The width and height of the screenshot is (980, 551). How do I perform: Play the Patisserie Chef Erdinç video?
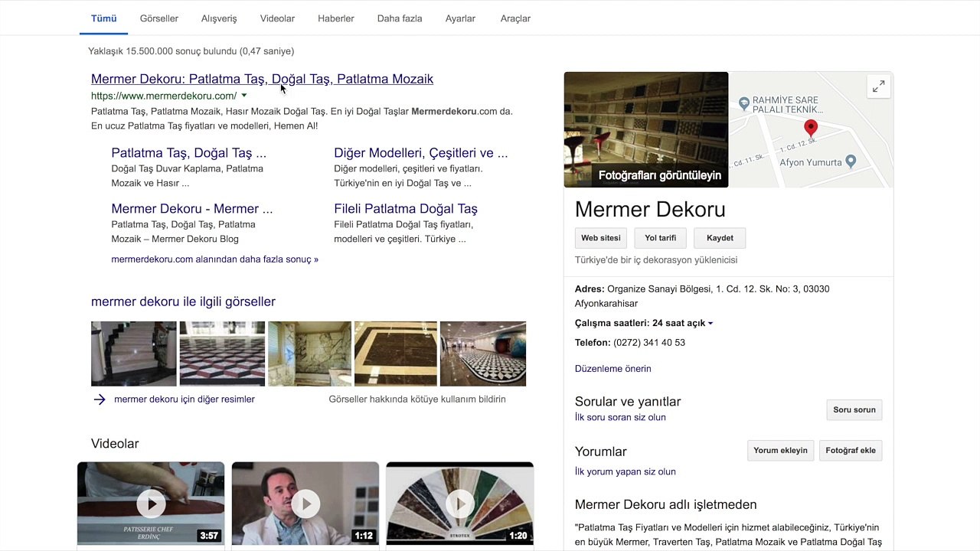(x=151, y=504)
